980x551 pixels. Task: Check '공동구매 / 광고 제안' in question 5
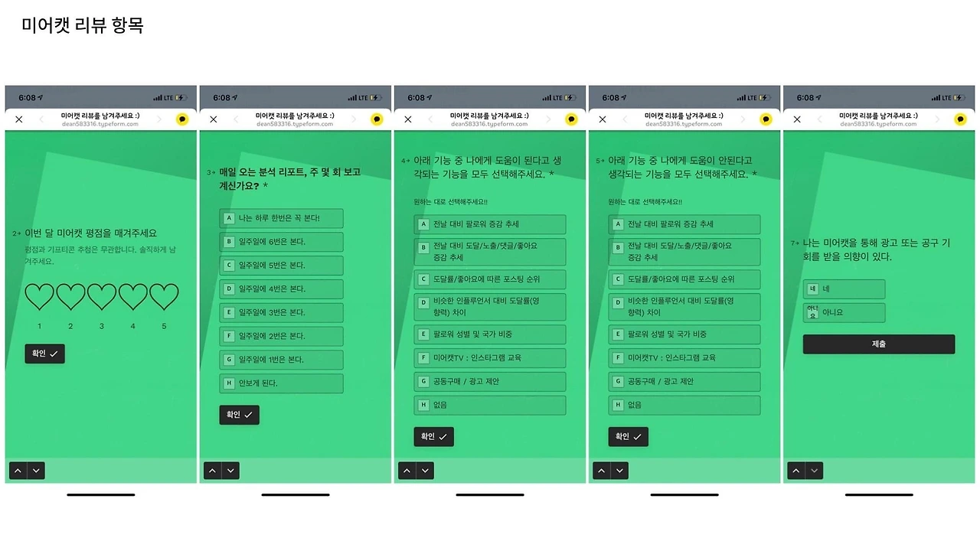[684, 381]
